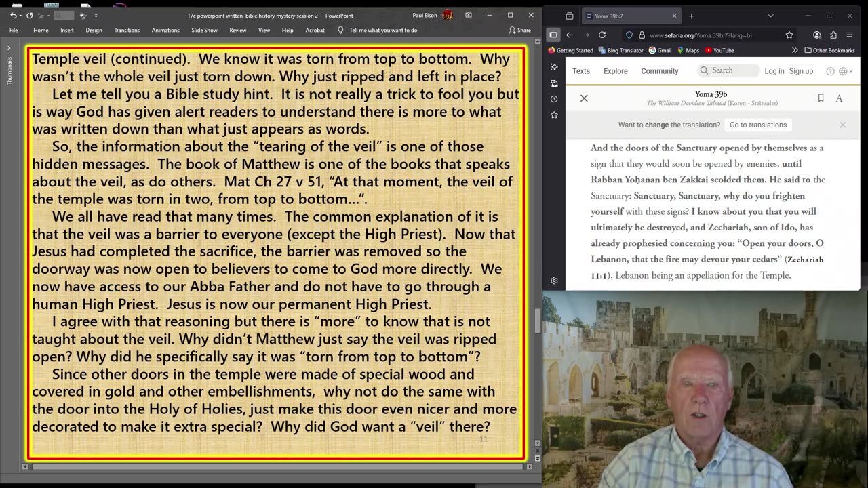Toggle the Firefox sidebar button
Viewport: 868px width, 488px height.
[x=553, y=35]
